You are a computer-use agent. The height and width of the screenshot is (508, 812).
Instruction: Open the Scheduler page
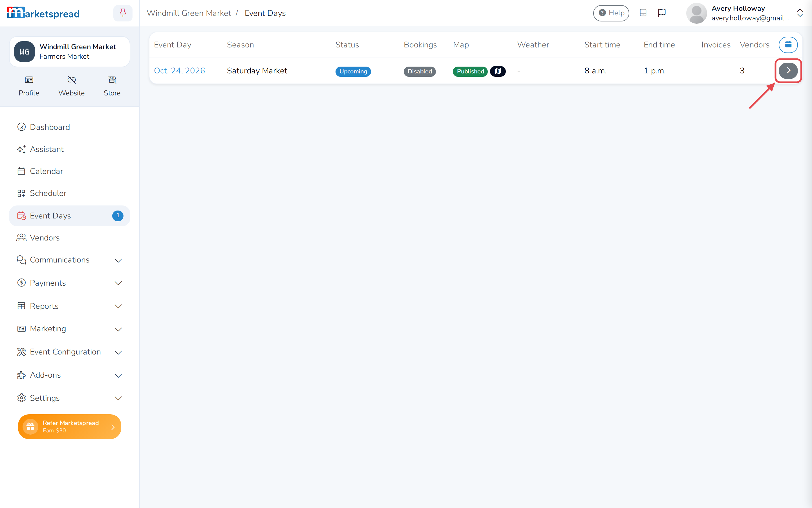(69, 193)
